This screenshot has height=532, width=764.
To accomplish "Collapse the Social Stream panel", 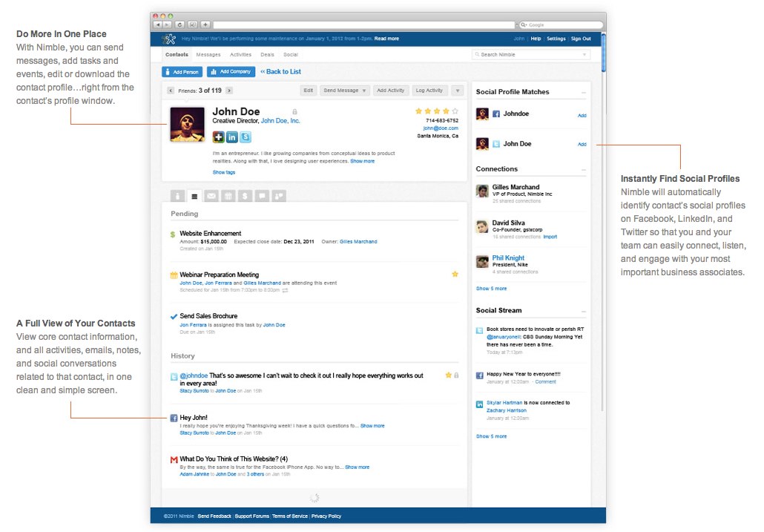I will pyautogui.click(x=583, y=312).
